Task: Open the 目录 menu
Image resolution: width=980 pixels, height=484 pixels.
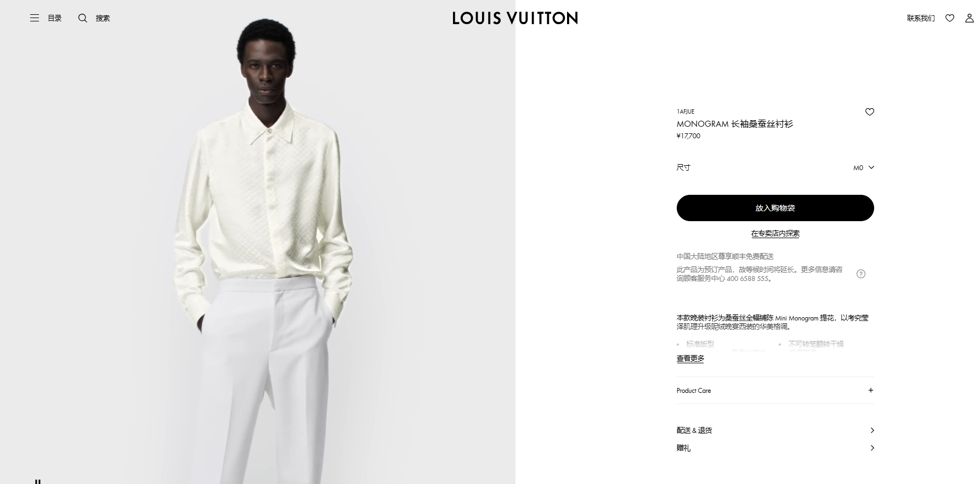Action: point(55,18)
